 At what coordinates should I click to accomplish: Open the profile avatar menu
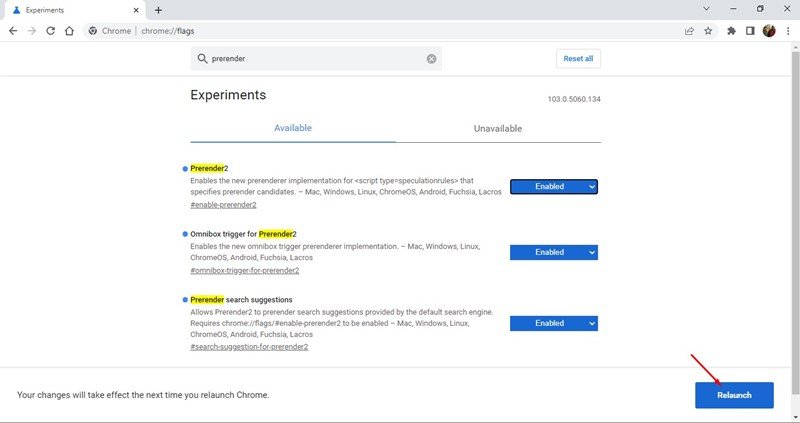click(769, 31)
